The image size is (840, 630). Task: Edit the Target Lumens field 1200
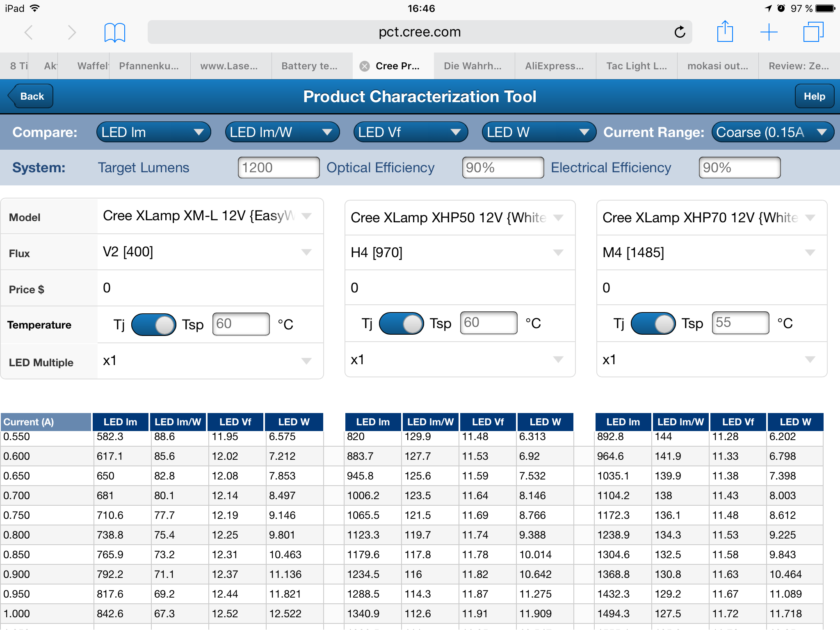tap(278, 168)
